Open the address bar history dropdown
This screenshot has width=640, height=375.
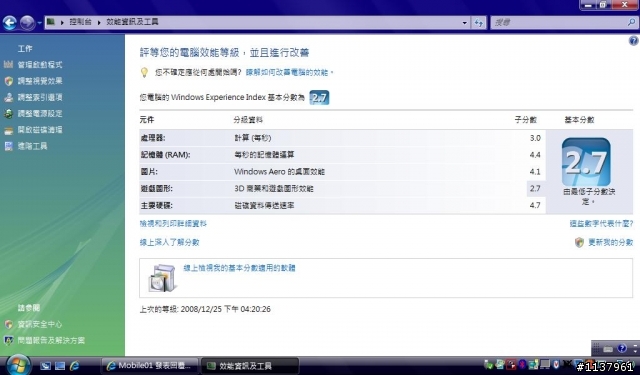pyautogui.click(x=464, y=23)
